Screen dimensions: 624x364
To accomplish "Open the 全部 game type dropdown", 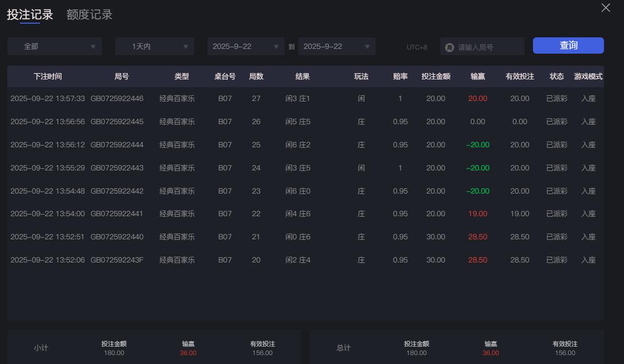I will click(54, 46).
